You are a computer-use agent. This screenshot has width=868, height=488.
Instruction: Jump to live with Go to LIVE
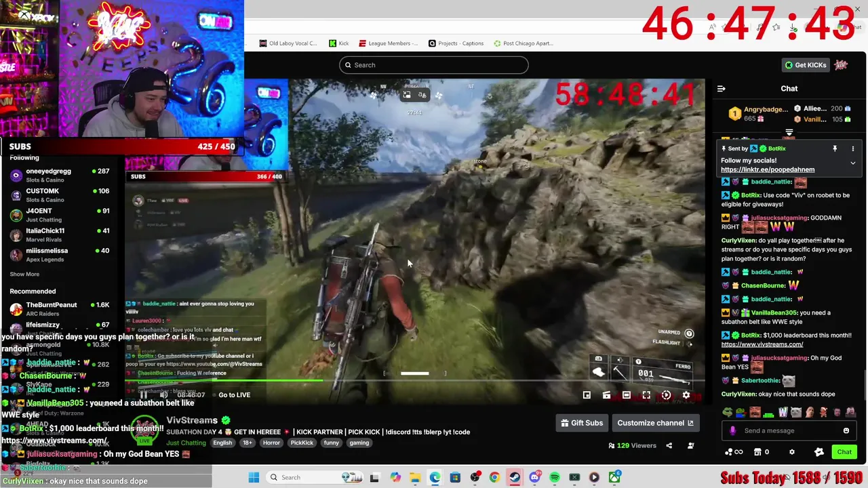click(234, 395)
